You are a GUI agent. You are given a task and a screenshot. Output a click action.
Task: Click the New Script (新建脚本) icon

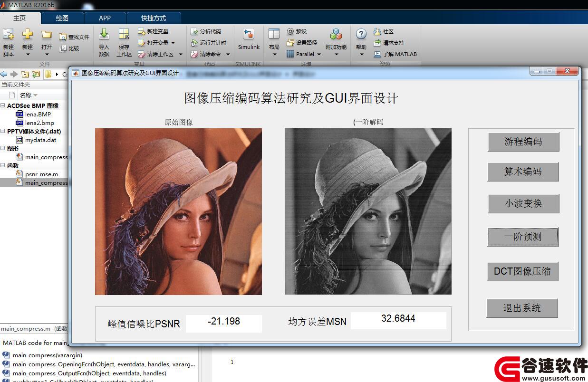pyautogui.click(x=9, y=35)
